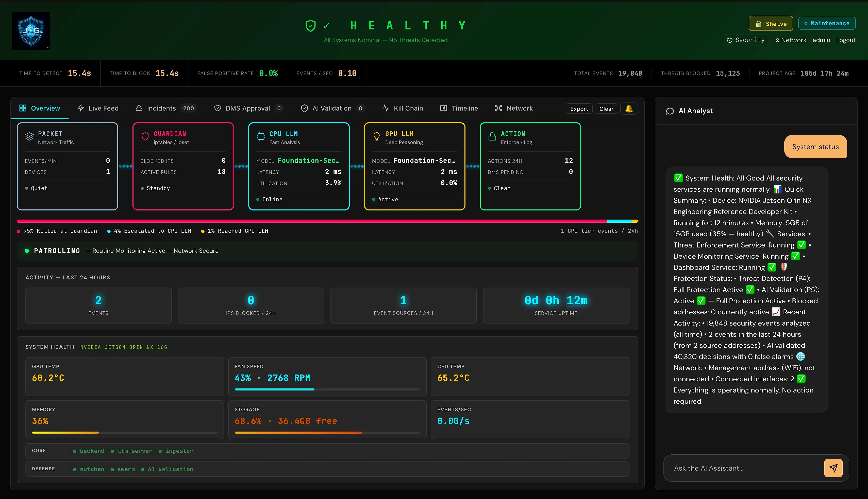Click the DMS Approval shield icon
The image size is (868, 499).
[218, 108]
